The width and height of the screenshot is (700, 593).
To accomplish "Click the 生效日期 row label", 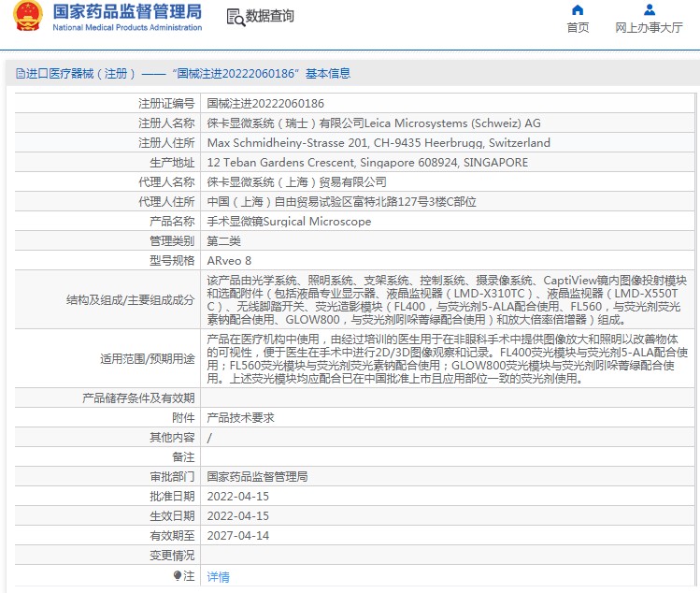I will pyautogui.click(x=172, y=515).
